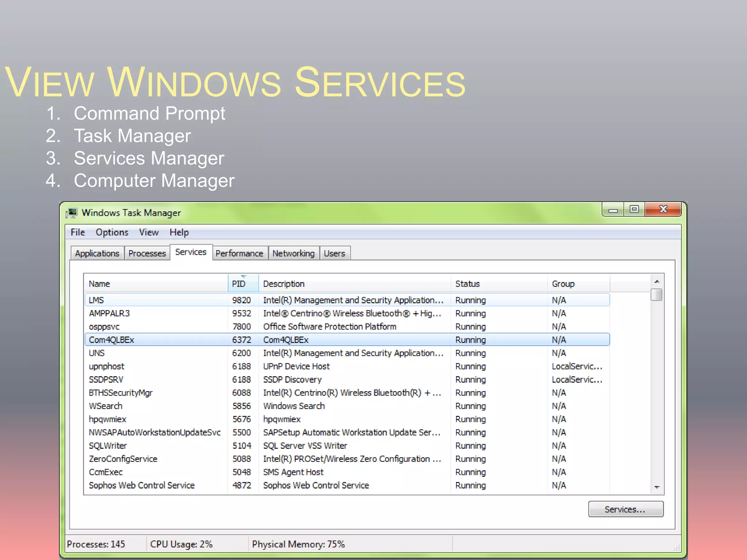Select the WSearch service
The image size is (747, 560).
[x=106, y=406]
